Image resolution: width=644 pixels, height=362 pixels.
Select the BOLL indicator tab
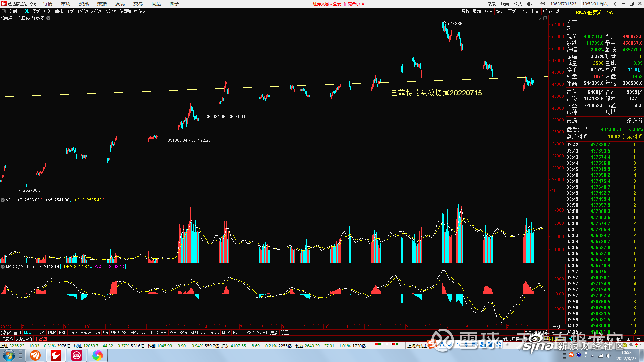coord(238,333)
